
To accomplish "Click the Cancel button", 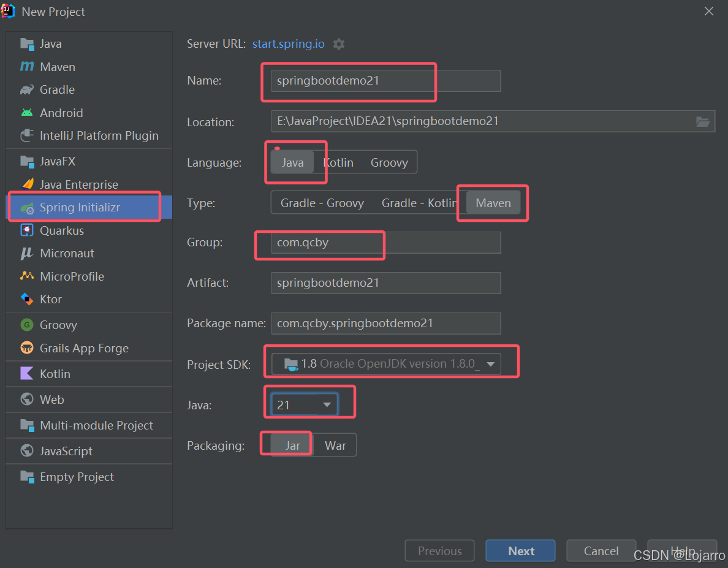I will (x=601, y=551).
